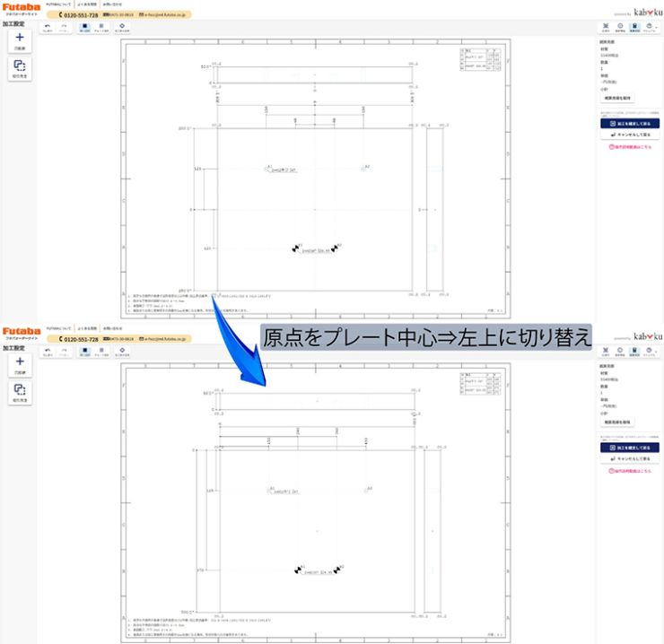This screenshot has height=644, width=664.
Task: Select the cutout tool in the upper sidebar
Action: [x=20, y=68]
